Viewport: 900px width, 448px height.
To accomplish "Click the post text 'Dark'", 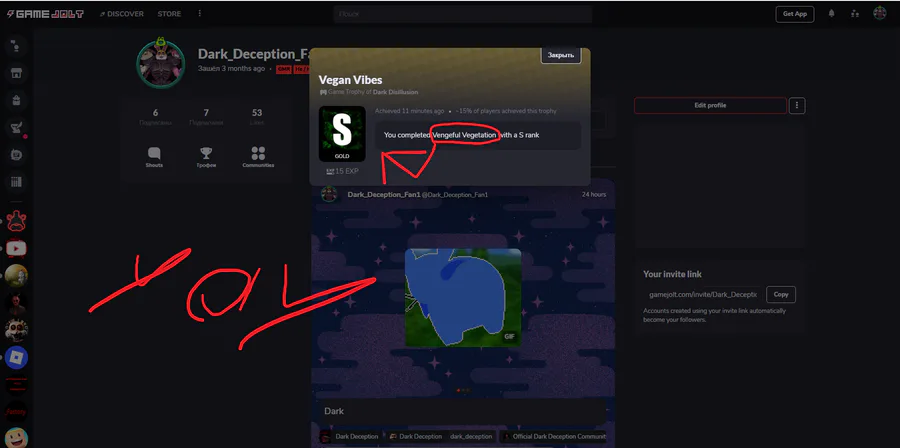I will click(x=333, y=411).
